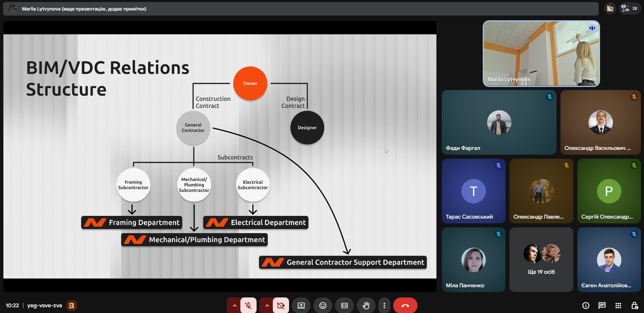The height and width of the screenshot is (313, 644).
Task: Open chat with everyone
Action: [602, 306]
